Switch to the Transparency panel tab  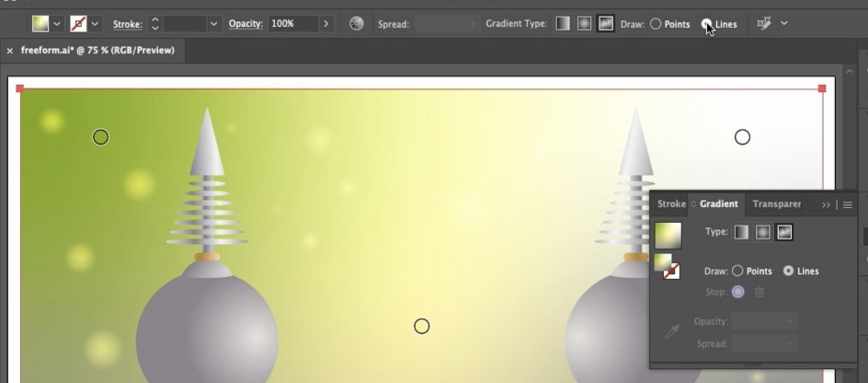pyautogui.click(x=777, y=204)
